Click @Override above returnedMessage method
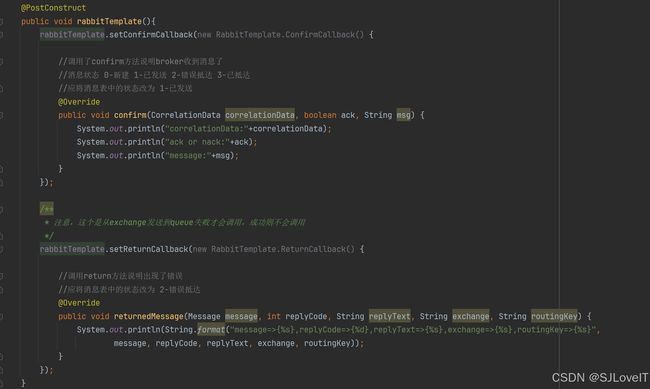 pyautogui.click(x=79, y=303)
